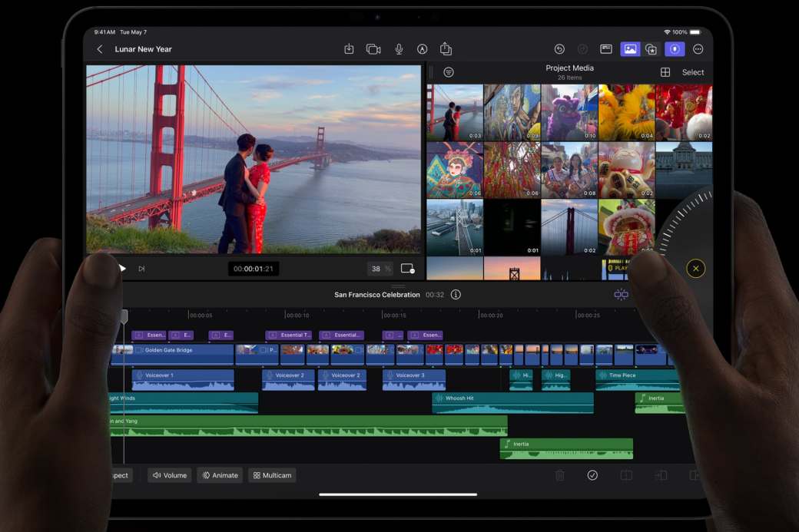
Task: Select the Yin and Yang music clip
Action: (308, 426)
